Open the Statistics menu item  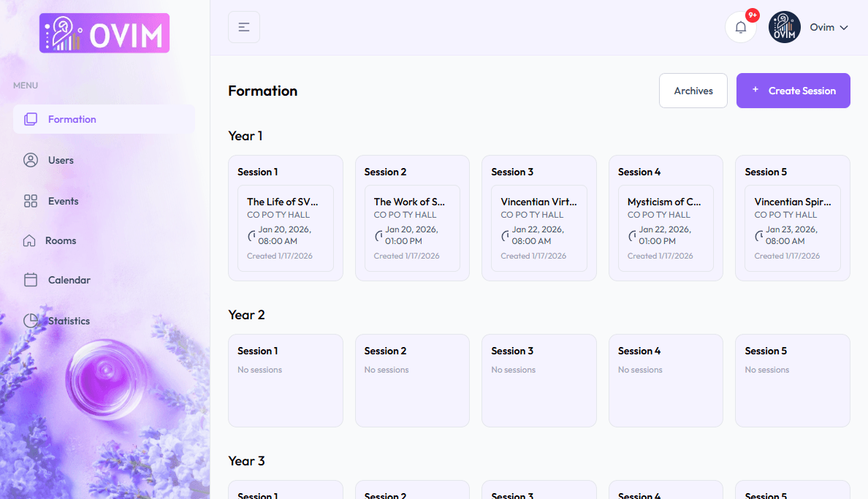(69, 321)
